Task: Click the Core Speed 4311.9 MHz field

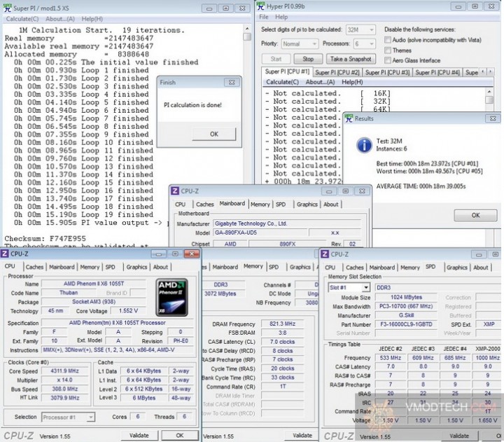Action: (65, 371)
